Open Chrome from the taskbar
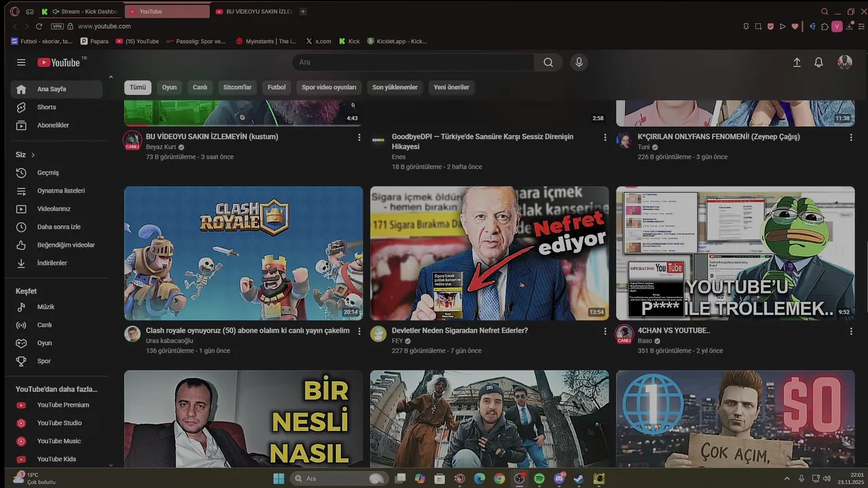This screenshot has height=488, width=868. coord(500,479)
